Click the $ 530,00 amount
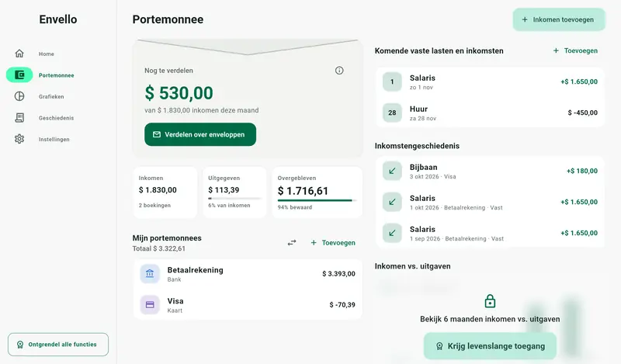 pyautogui.click(x=179, y=93)
